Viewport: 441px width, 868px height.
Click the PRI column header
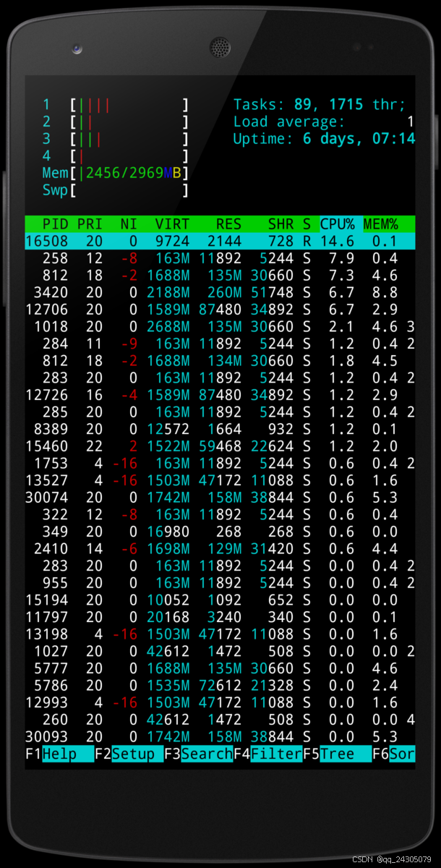coord(90,224)
